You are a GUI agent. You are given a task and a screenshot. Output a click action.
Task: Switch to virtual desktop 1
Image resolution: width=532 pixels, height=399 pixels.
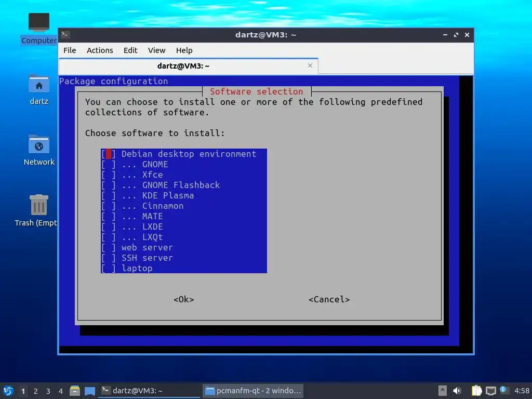(x=23, y=391)
